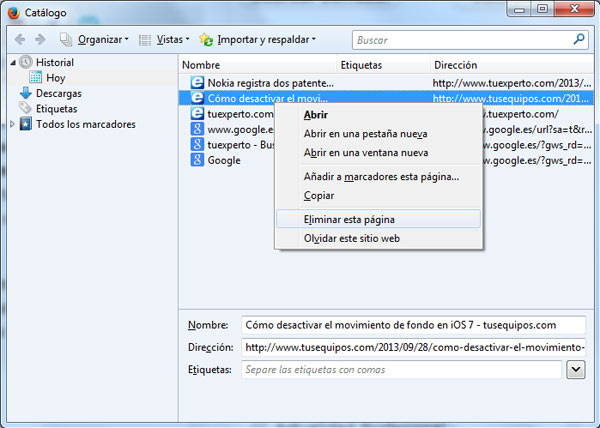Select Hoy under Historial
The width and height of the screenshot is (600, 428).
[x=56, y=78]
